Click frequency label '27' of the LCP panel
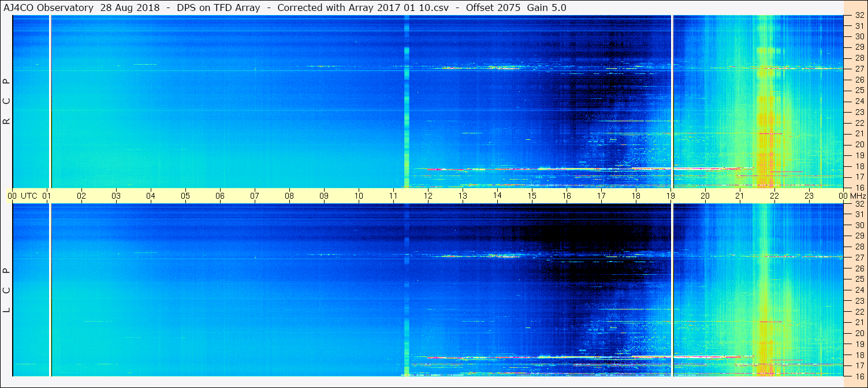The image size is (868, 388). pos(859,258)
